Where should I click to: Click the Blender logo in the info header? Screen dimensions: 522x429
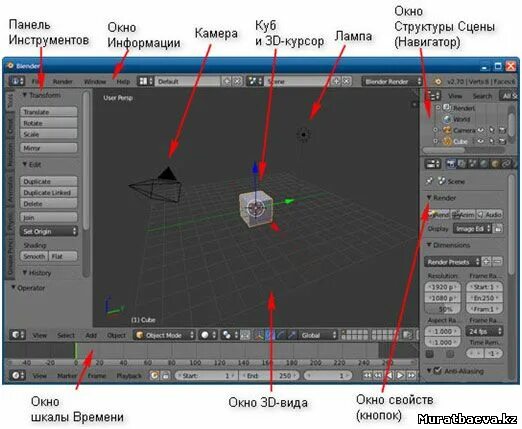click(x=438, y=81)
